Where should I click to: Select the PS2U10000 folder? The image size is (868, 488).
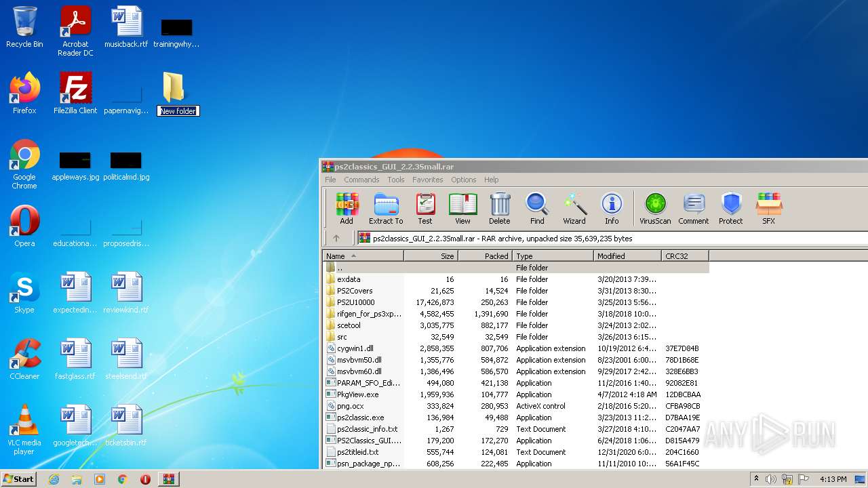516,302
